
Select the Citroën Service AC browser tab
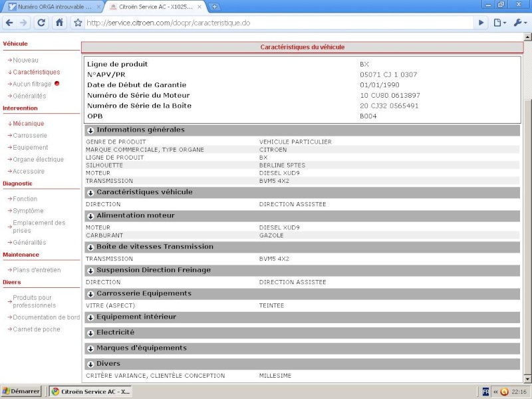coord(156,7)
